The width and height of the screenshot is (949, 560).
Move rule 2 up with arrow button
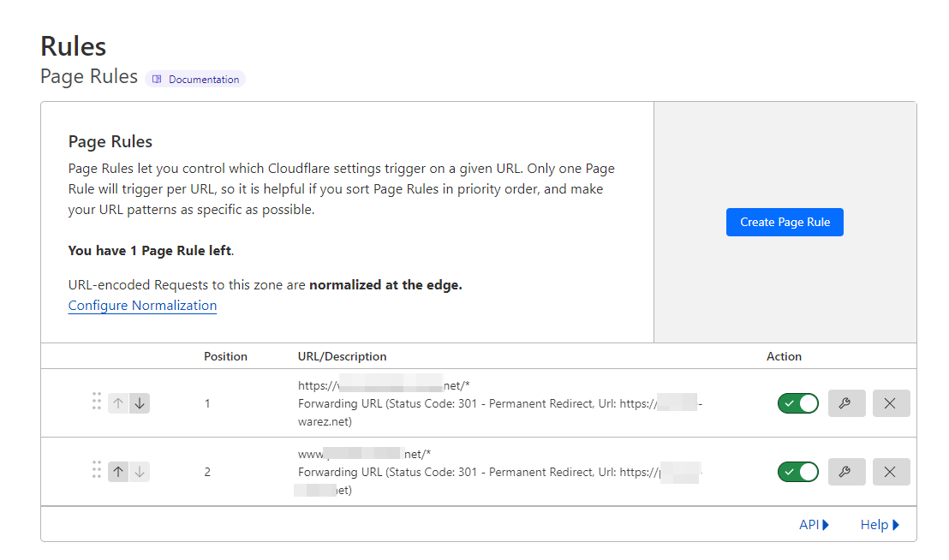pos(118,472)
